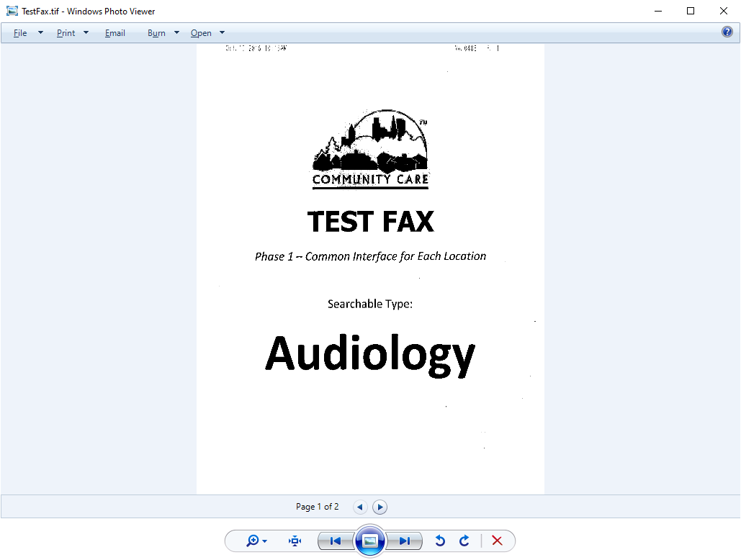Fit image to actual size

click(295, 541)
